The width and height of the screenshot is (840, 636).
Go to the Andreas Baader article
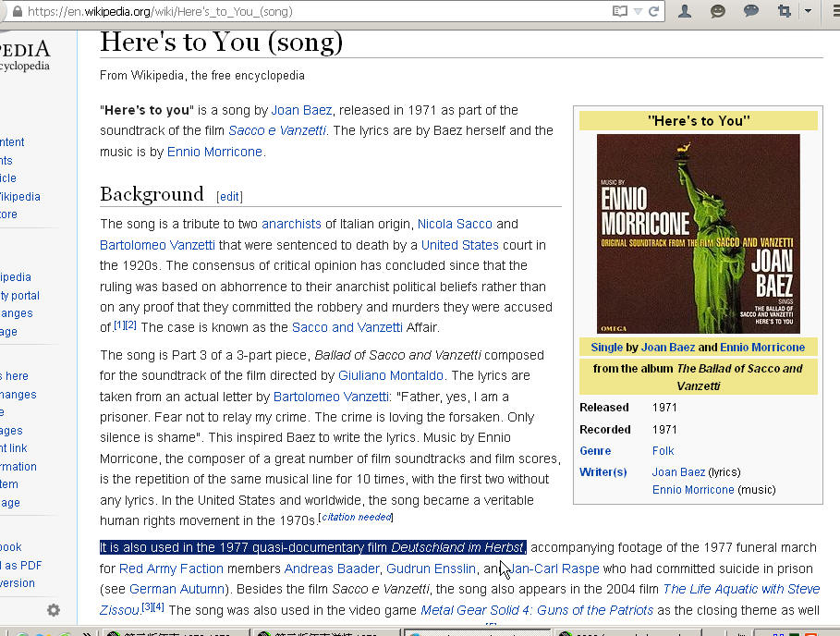331,569
